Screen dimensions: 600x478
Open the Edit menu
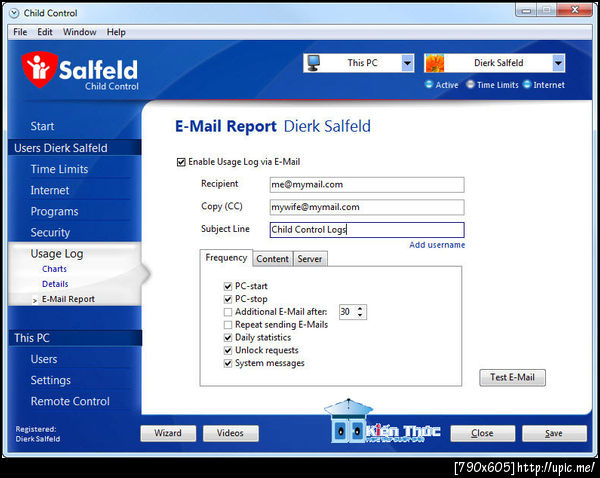45,32
